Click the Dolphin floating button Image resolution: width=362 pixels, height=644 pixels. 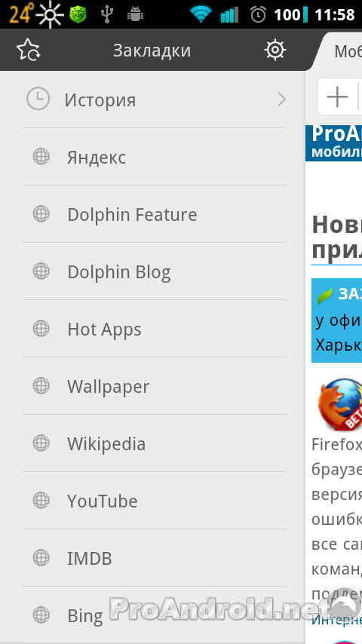point(345,603)
